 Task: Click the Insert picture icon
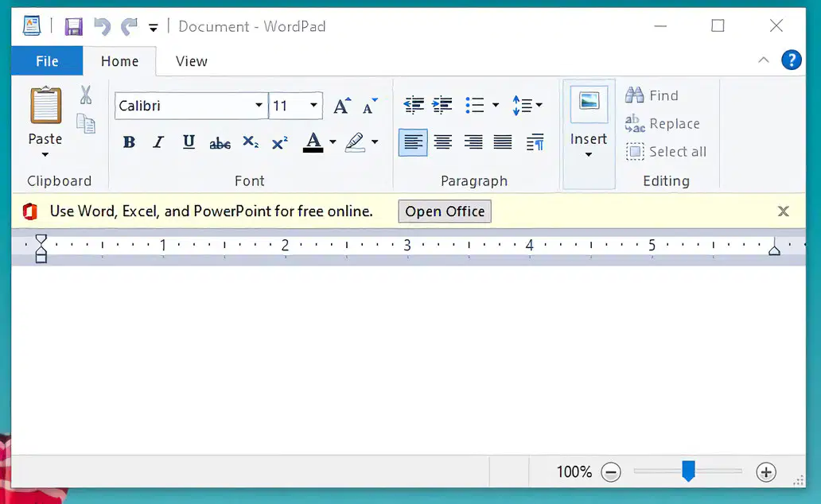tap(589, 103)
